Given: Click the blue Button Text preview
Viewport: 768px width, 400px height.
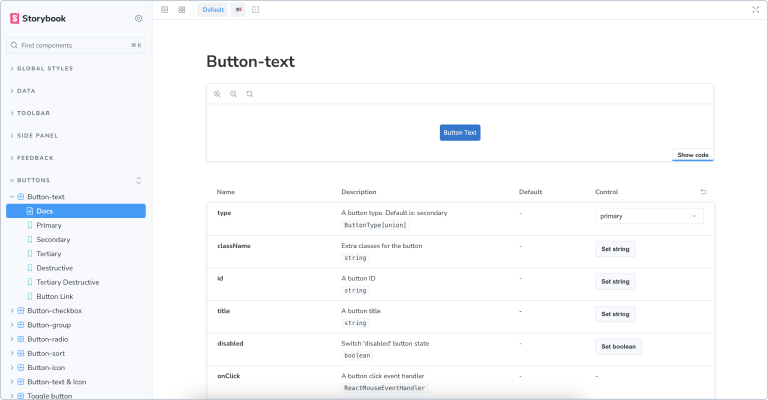Looking at the screenshot, I should (x=460, y=133).
